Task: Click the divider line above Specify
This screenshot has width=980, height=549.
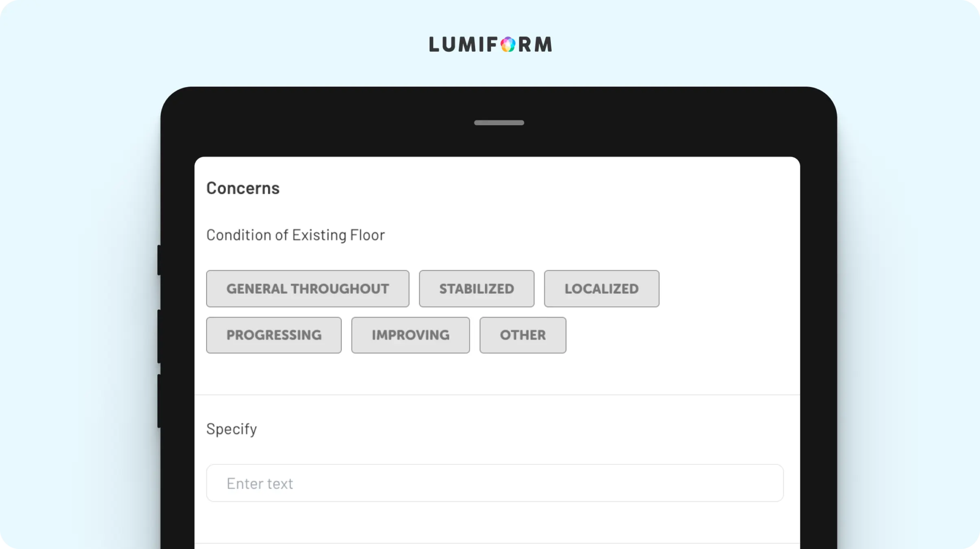Action: point(497,395)
